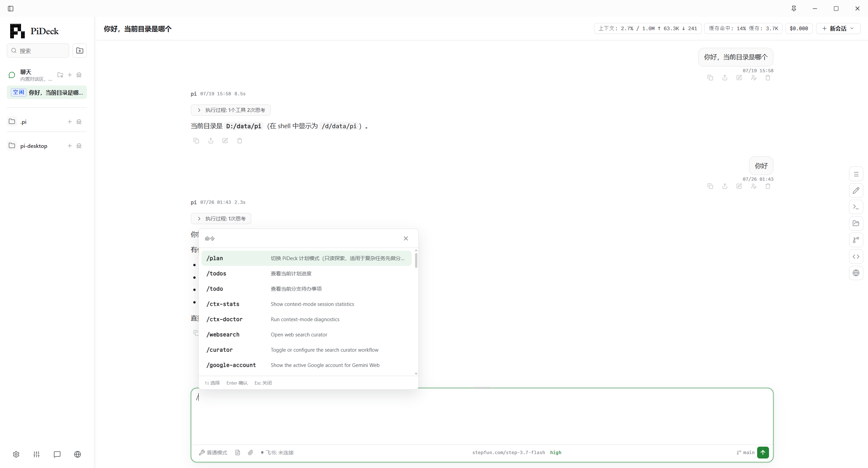Click folder settings icon in the 聊天 row
This screenshot has height=468, width=868.
pos(60,75)
